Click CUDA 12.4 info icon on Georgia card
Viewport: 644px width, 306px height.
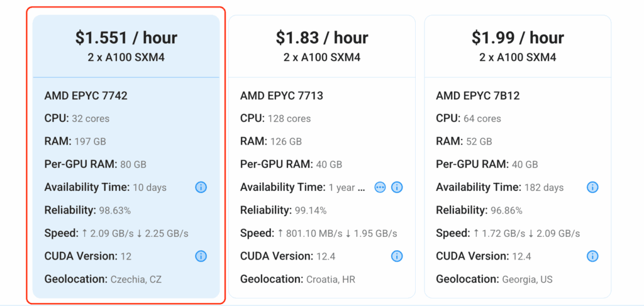point(592,256)
